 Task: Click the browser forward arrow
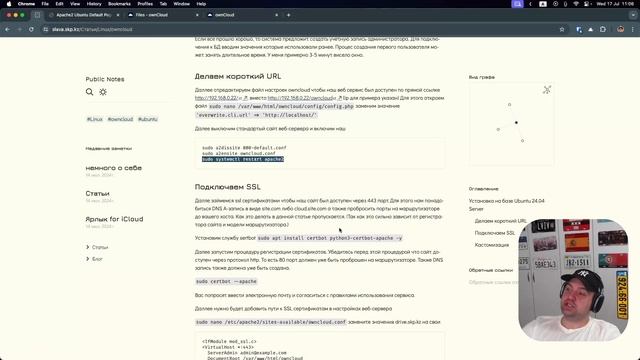point(19,29)
